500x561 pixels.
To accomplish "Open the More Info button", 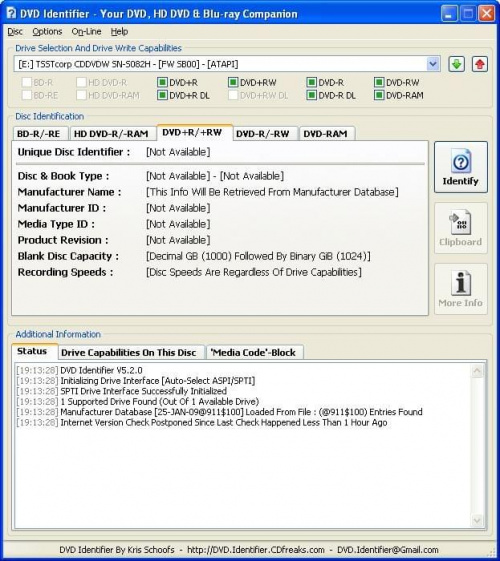I will [461, 289].
